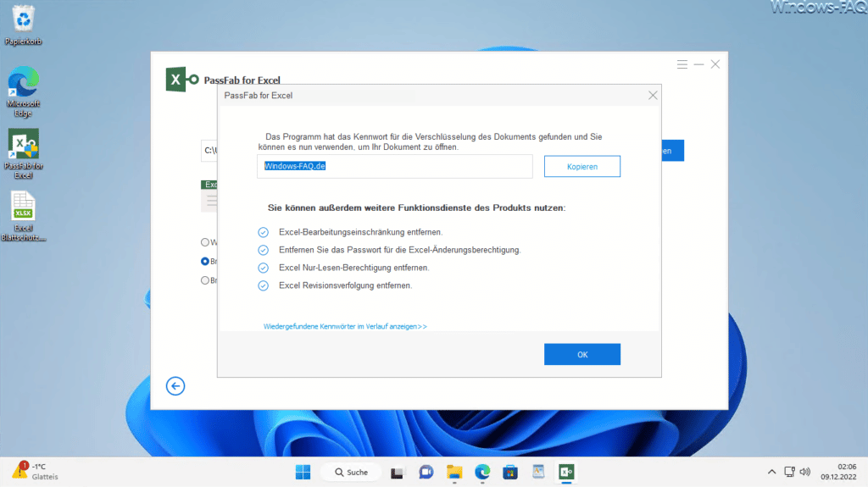Viewport: 868px width, 487px height.
Task: Switch to PassFab for Excel taskbar icon
Action: (x=566, y=472)
